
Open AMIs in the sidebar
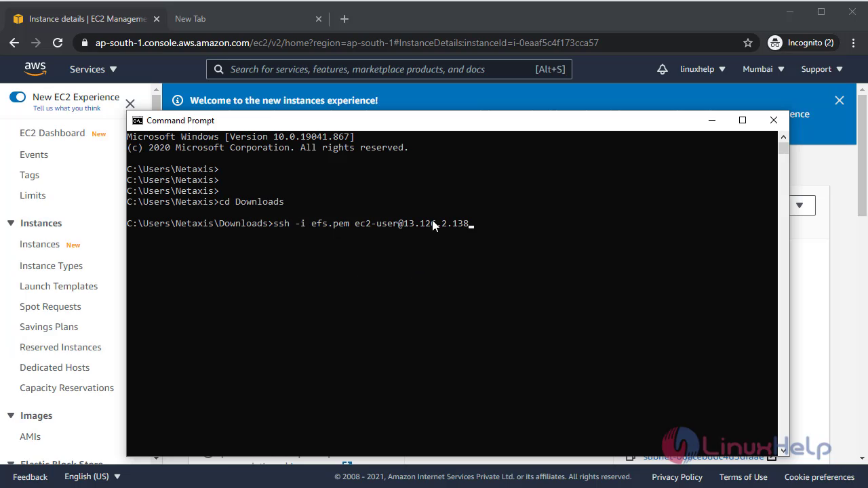[x=30, y=436]
